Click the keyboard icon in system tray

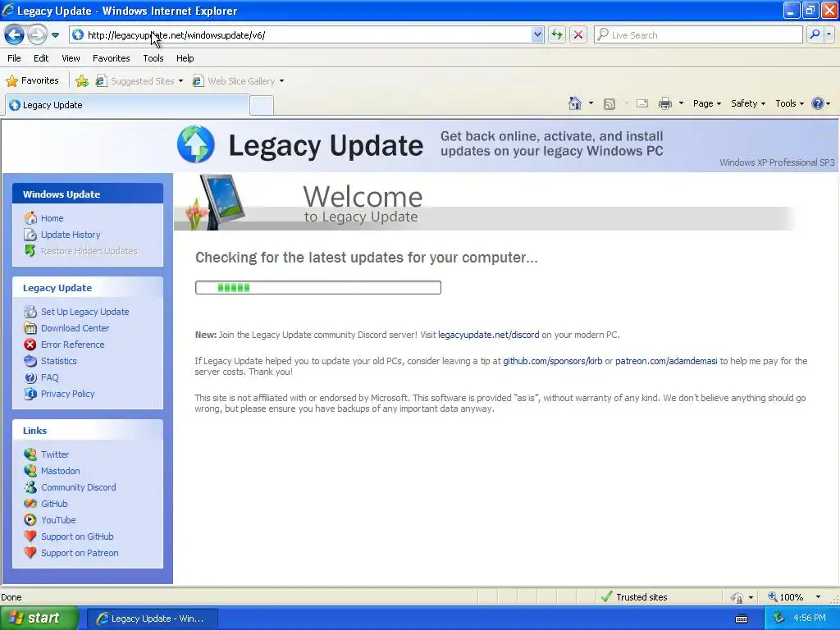coord(742,619)
